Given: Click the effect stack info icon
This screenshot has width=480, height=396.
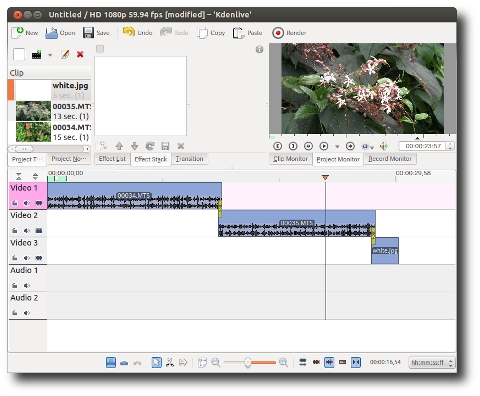Looking at the screenshot, I should coord(259,50).
